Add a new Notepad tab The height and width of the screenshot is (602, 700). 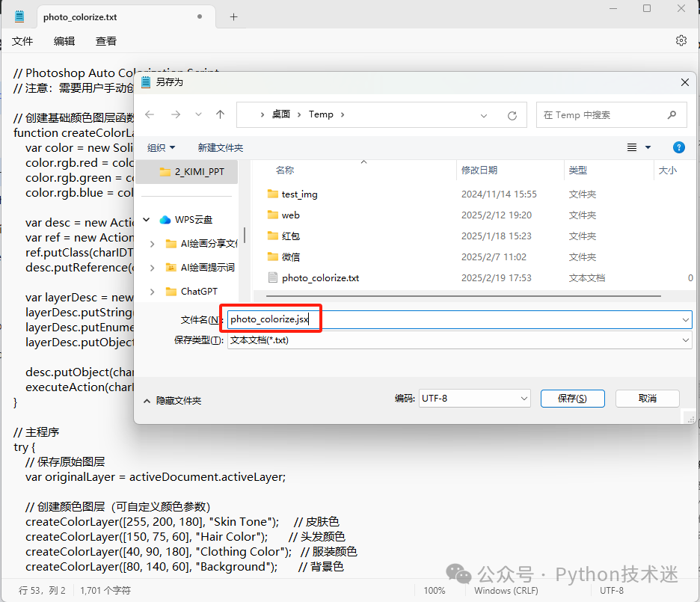tap(233, 17)
